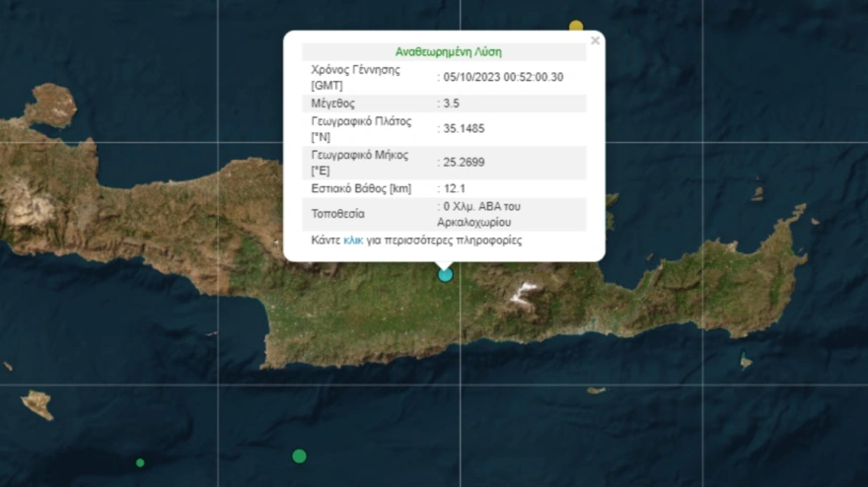This screenshot has height=487, width=868.
Task: Click the magnitude value 3.5
Action: [454, 104]
